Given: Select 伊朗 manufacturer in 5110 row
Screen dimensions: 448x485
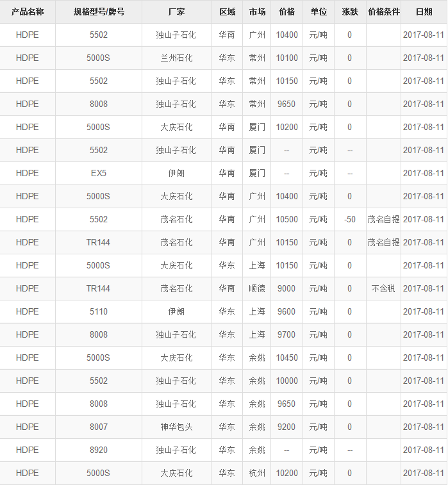Looking at the screenshot, I should click(x=176, y=311).
